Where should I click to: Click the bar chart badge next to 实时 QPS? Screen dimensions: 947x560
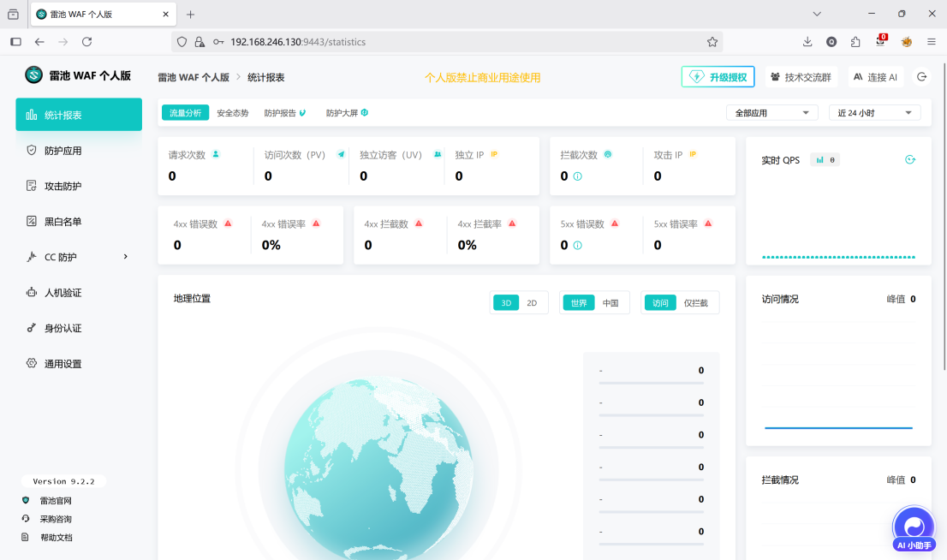(825, 159)
